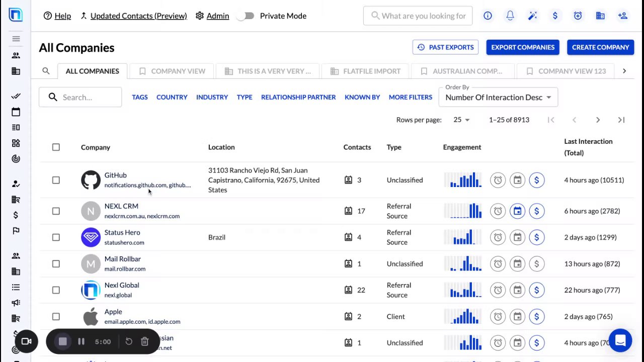Toggle Private Mode switch
The height and width of the screenshot is (362, 644).
(246, 16)
